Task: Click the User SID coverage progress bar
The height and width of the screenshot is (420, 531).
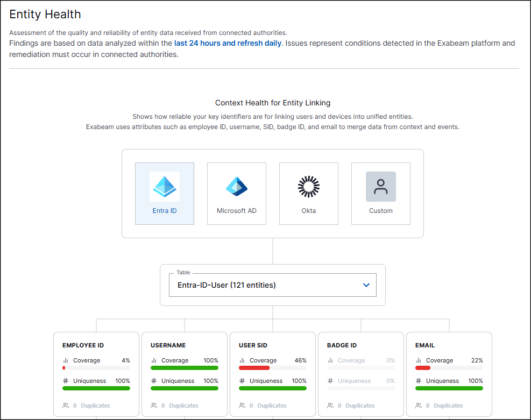Action: [273, 368]
